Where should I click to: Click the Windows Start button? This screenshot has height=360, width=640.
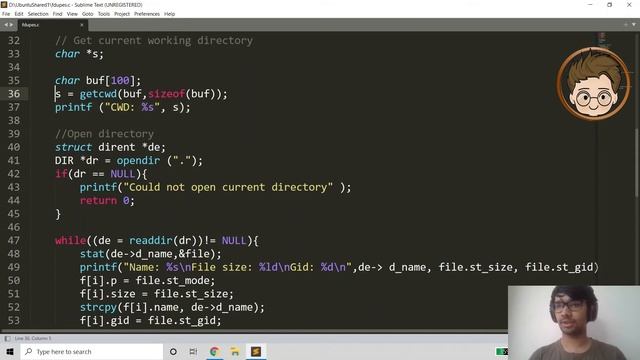10,351
